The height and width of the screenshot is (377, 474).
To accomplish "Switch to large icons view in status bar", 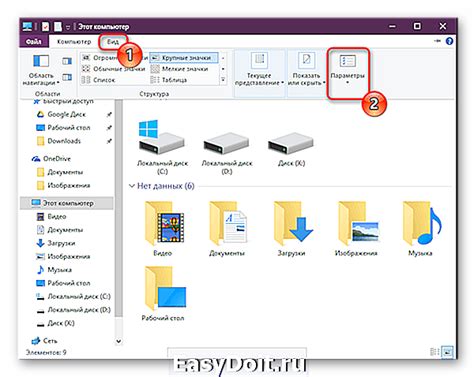I will (447, 352).
